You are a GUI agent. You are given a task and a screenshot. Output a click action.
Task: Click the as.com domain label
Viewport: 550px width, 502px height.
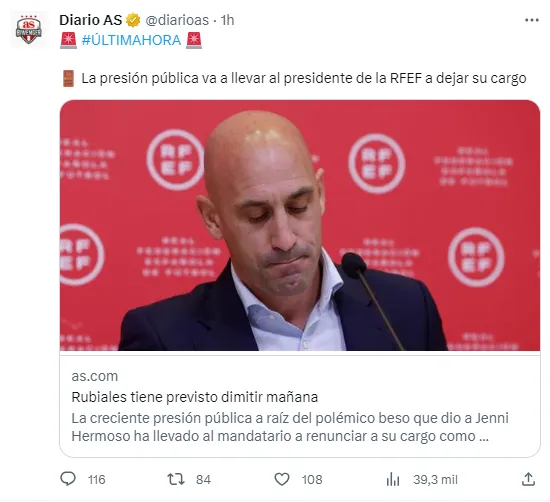pos(95,376)
